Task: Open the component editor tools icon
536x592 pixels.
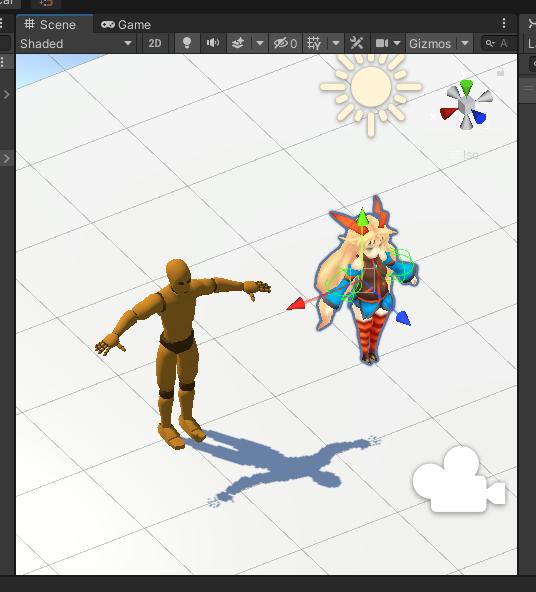Action: (x=357, y=43)
